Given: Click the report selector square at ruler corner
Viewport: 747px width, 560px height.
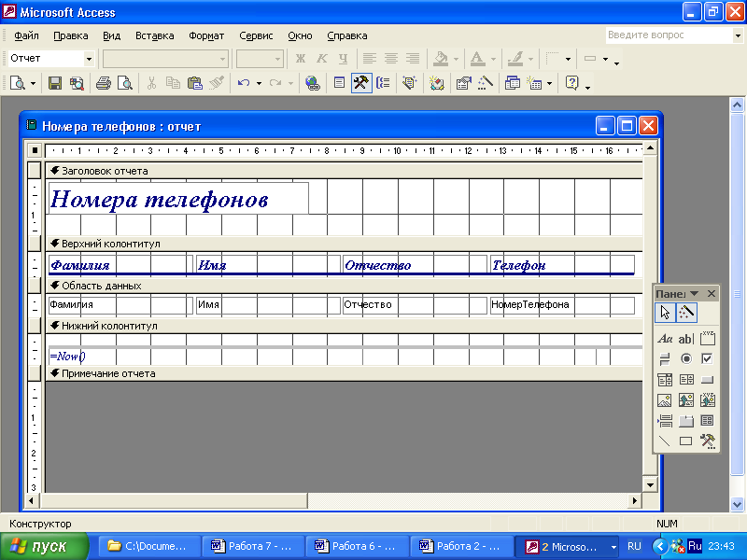Looking at the screenshot, I should (x=35, y=150).
